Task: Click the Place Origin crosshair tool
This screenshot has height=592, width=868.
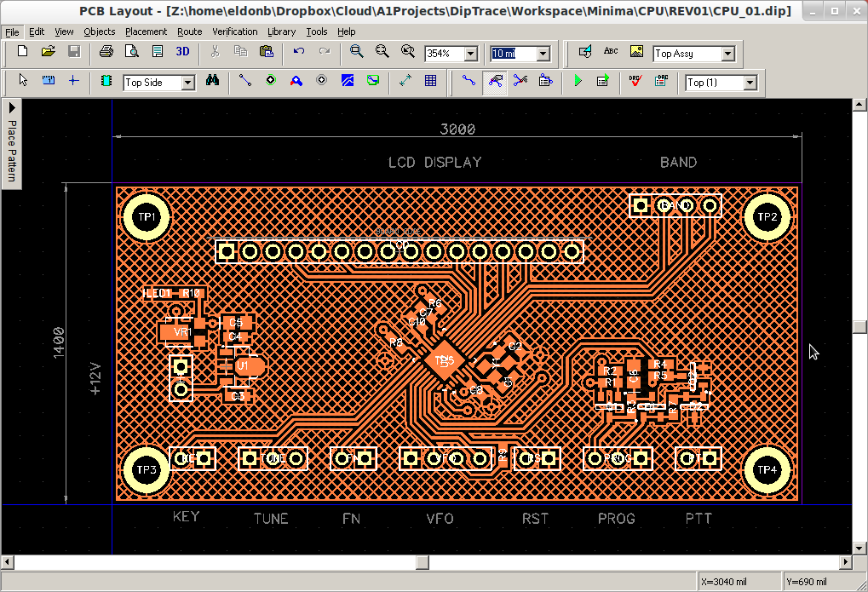Action: tap(73, 80)
